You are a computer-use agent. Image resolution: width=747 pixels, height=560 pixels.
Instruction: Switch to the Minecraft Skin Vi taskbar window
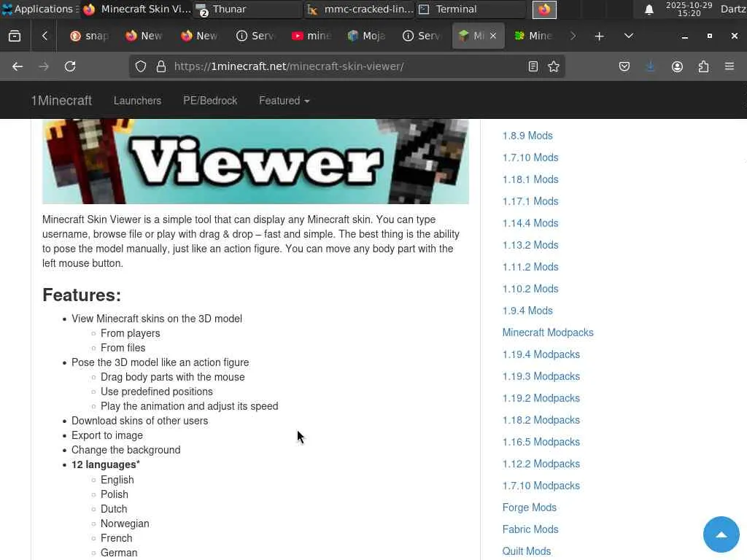point(136,9)
